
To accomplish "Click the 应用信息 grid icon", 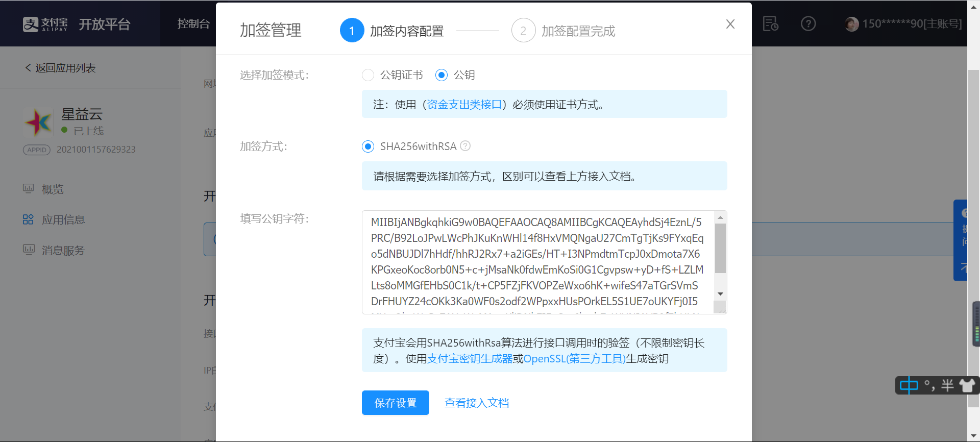I will click(x=28, y=219).
